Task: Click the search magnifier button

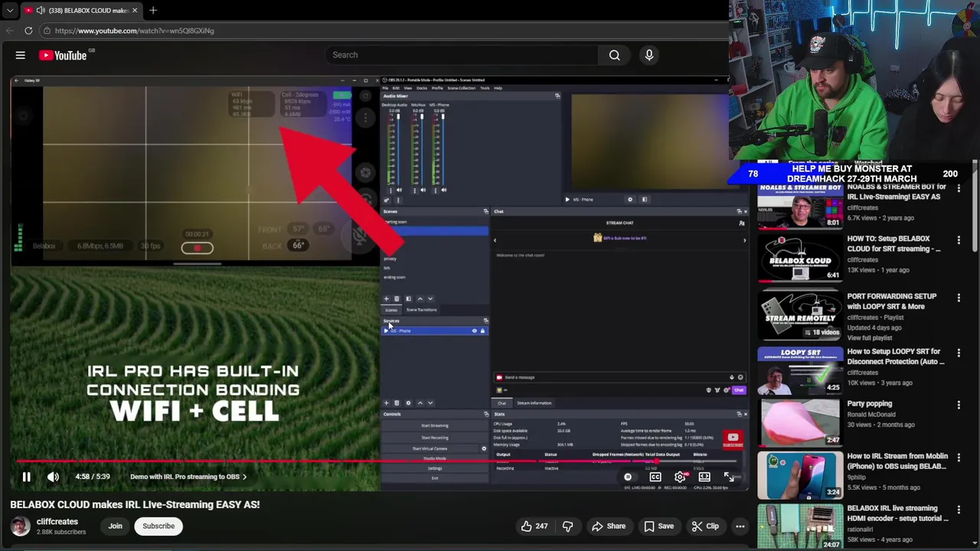Action: pyautogui.click(x=614, y=55)
